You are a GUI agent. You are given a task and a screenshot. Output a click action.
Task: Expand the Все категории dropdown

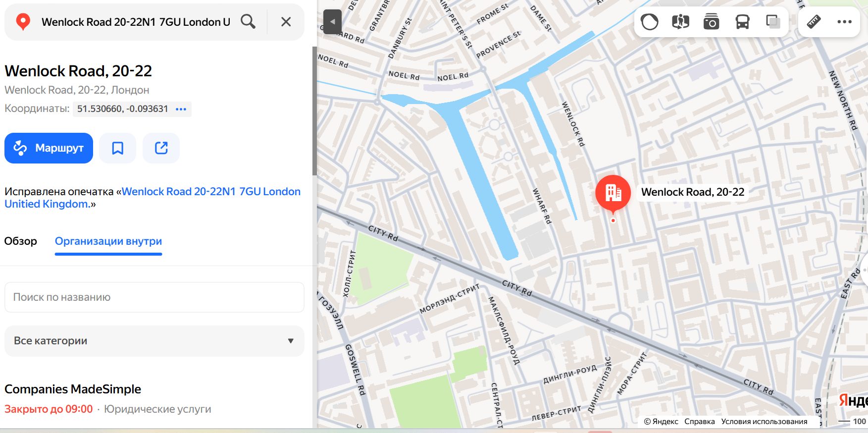point(154,341)
